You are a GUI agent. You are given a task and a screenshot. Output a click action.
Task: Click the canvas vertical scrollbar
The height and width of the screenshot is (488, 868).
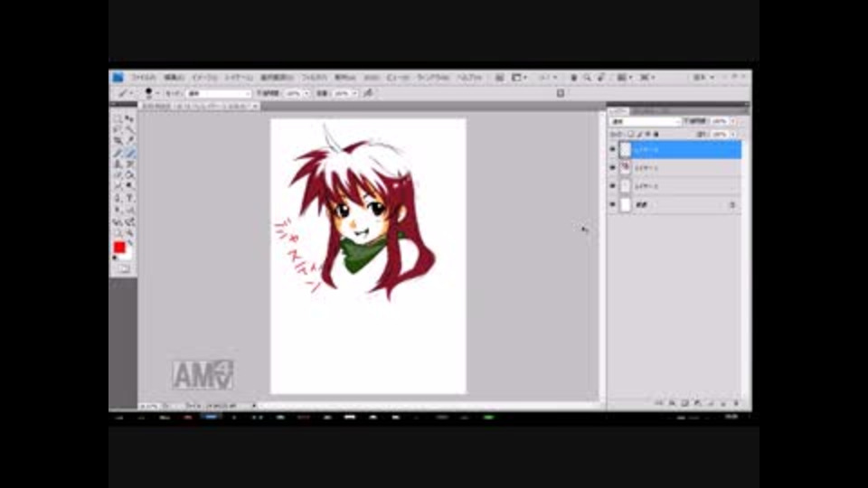pyautogui.click(x=602, y=255)
